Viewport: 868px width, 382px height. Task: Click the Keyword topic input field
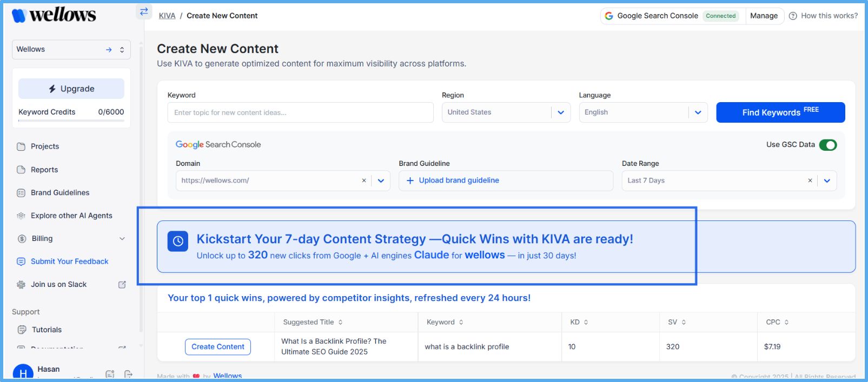coord(300,112)
